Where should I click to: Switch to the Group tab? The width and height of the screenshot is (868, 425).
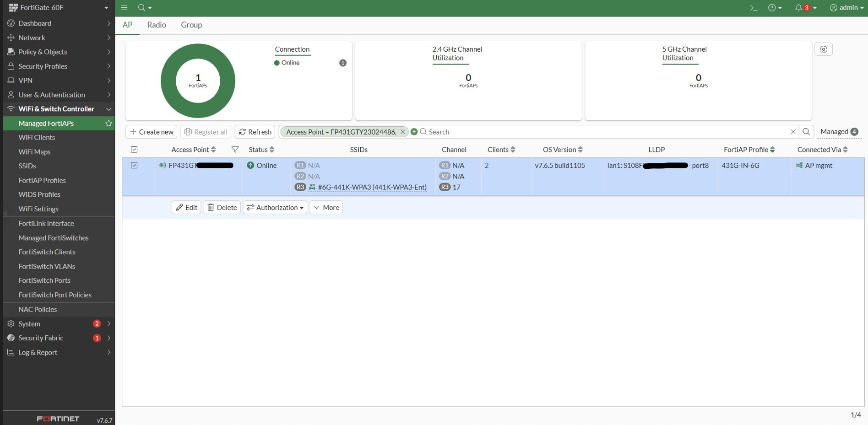pos(191,25)
